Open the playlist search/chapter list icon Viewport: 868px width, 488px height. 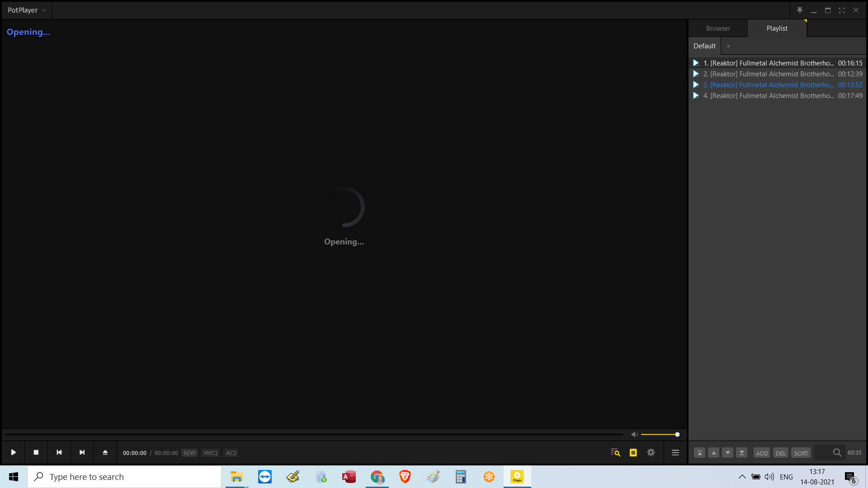[615, 452]
